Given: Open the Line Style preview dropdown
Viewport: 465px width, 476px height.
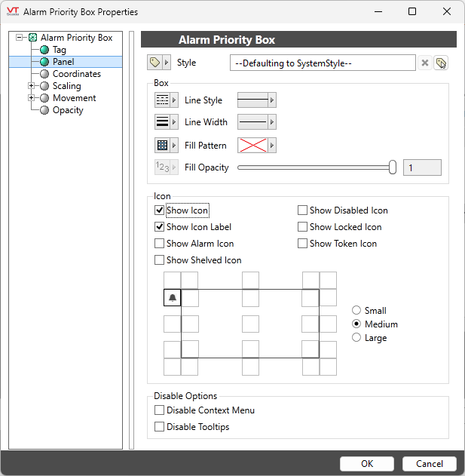Looking at the screenshot, I should pyautogui.click(x=257, y=100).
